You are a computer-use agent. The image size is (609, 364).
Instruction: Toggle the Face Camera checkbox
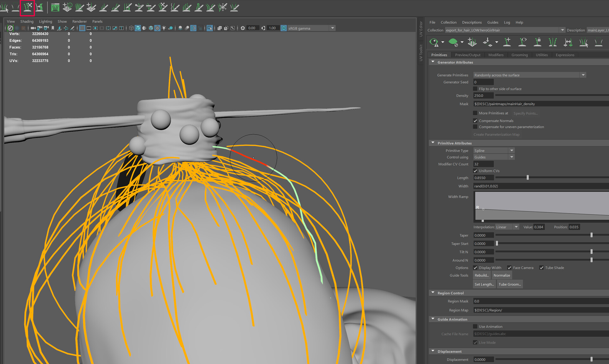click(509, 268)
